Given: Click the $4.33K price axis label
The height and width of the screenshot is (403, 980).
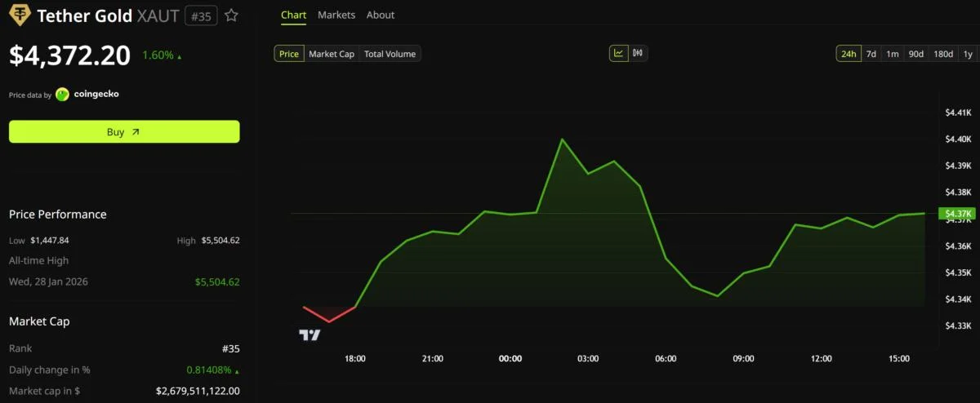Looking at the screenshot, I should (x=958, y=325).
